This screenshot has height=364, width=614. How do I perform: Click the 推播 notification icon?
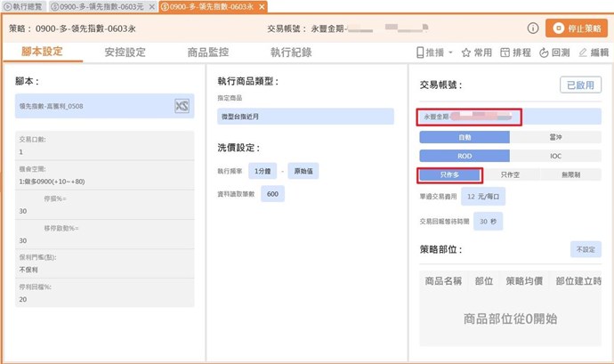tap(424, 53)
